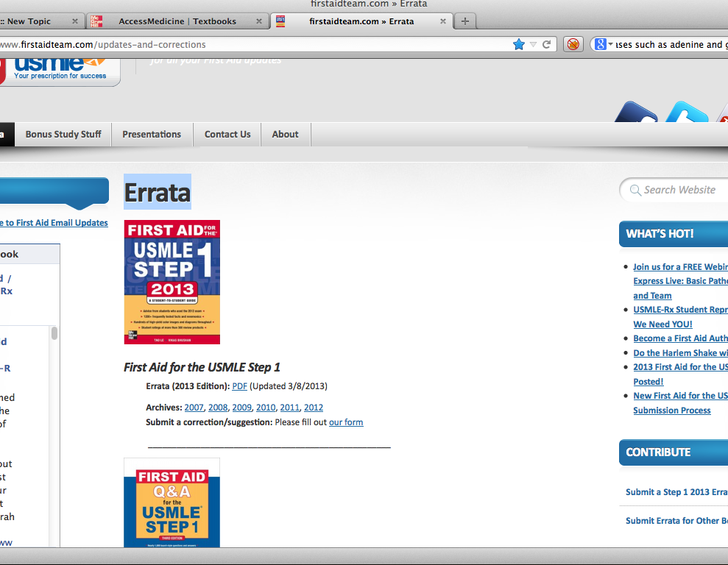Open First Aid Email Updates link
Image resolution: width=728 pixels, height=565 pixels.
54,223
